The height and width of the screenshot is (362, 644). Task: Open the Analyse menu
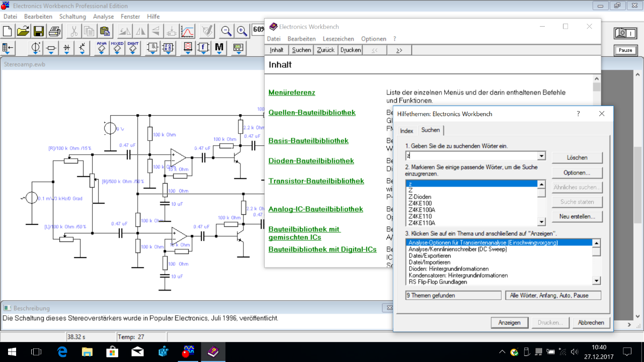coord(104,17)
